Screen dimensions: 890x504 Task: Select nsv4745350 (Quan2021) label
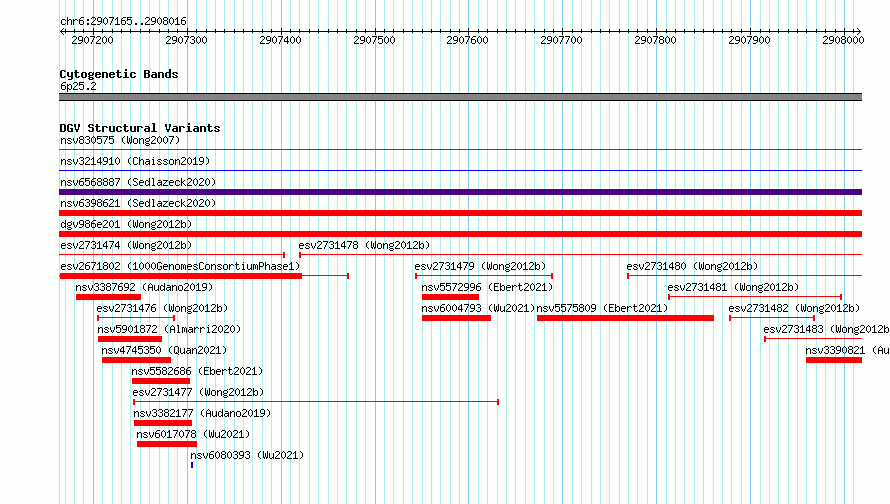(164, 350)
